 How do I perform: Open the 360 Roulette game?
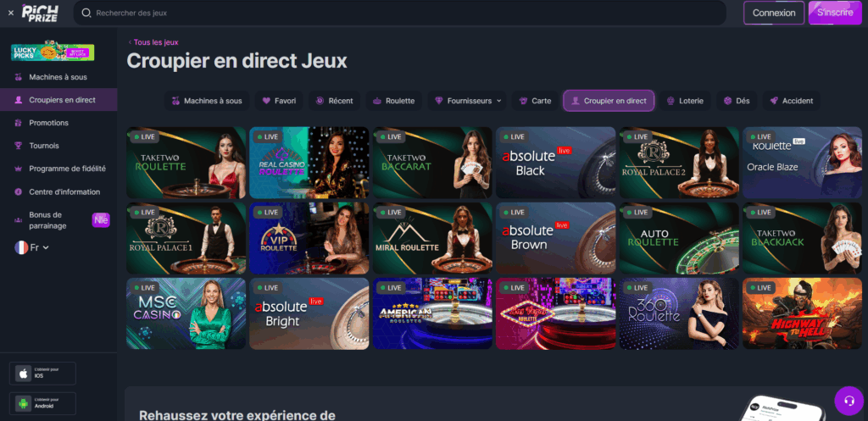coord(679,313)
